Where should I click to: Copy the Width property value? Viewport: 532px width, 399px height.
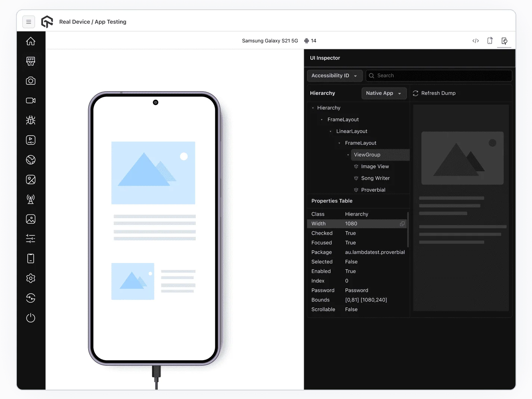(402, 223)
